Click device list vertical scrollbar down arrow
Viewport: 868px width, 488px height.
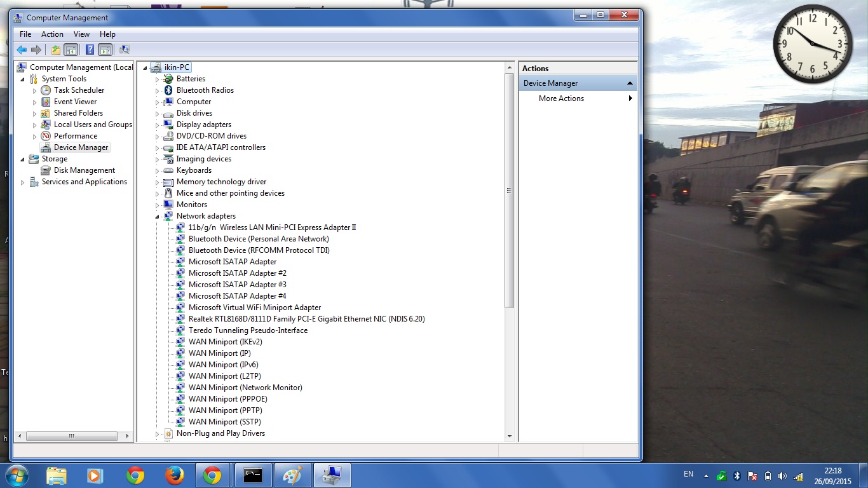(509, 437)
